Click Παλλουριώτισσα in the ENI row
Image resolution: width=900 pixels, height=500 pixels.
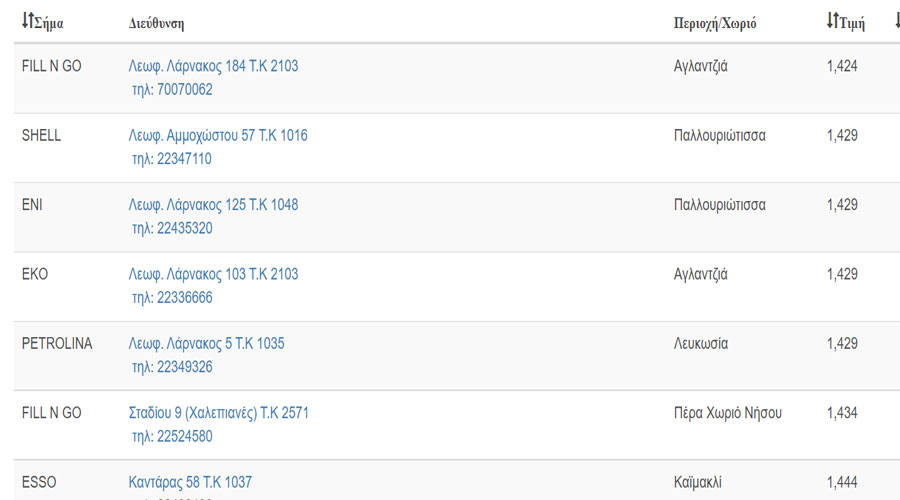pyautogui.click(x=720, y=205)
